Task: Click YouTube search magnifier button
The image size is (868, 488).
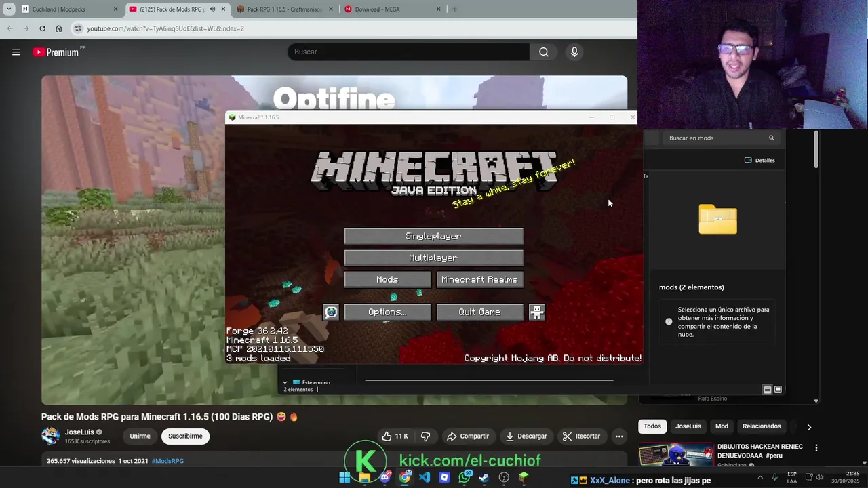Action: pos(544,52)
